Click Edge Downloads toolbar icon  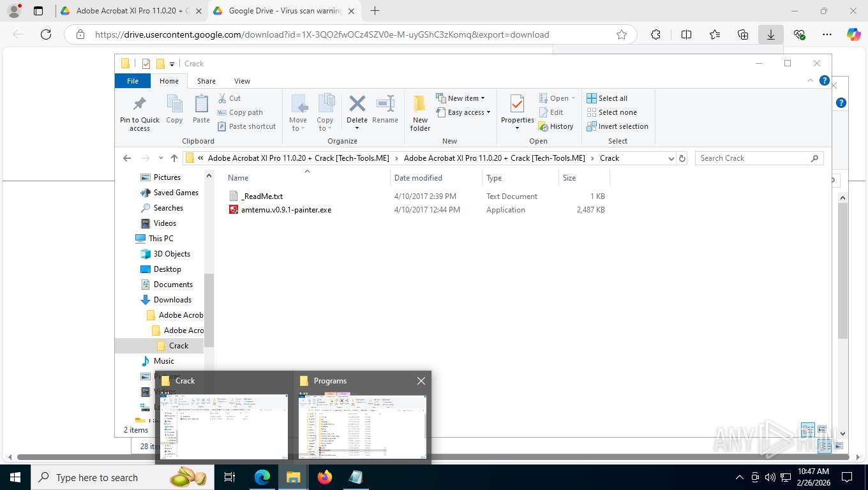(x=771, y=34)
